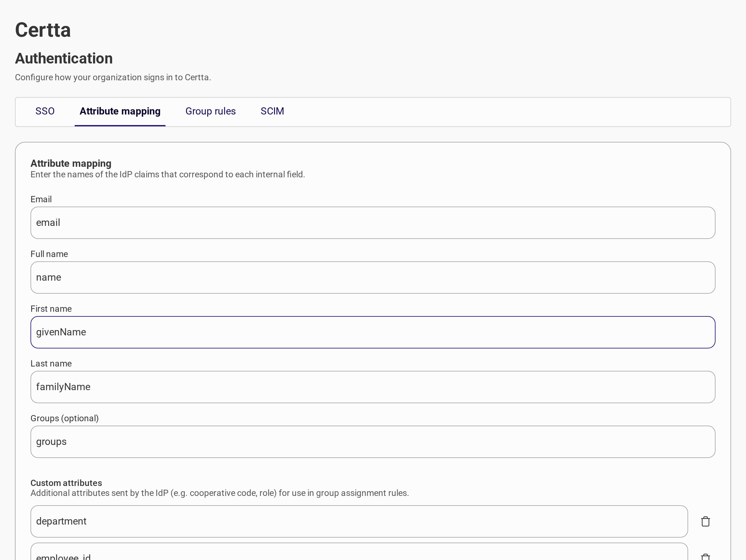Edit the employee_id custom attribute field
This screenshot has width=746, height=560.
pyautogui.click(x=359, y=552)
